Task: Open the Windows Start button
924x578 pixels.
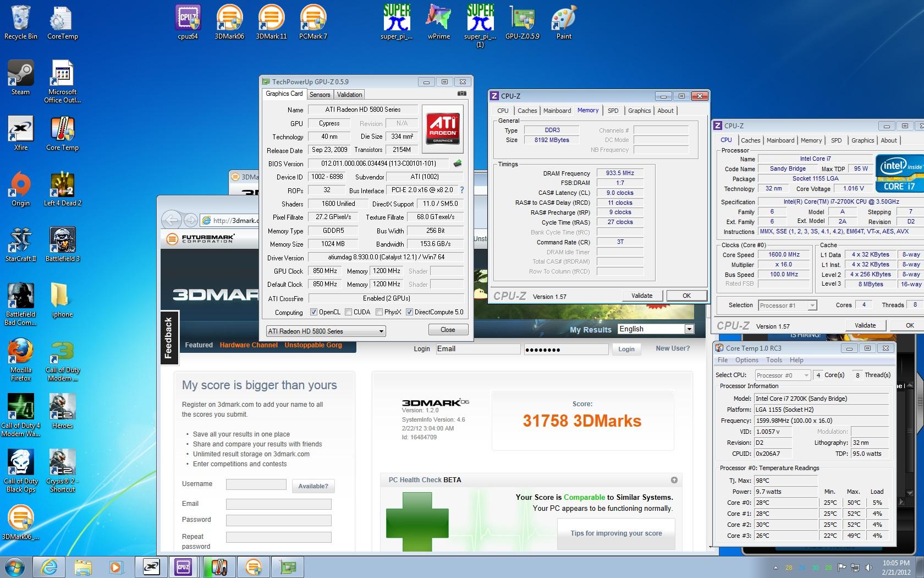Action: (x=15, y=567)
